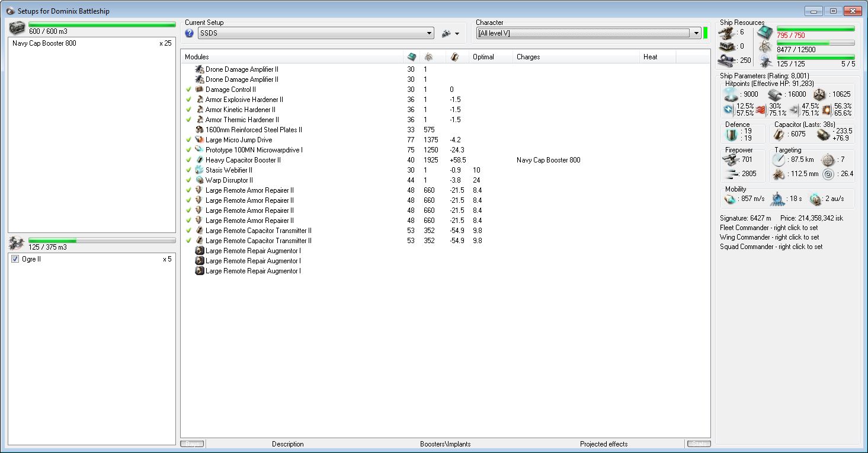
Task: Click the sensor strength icon showing 26.4
Action: click(828, 174)
